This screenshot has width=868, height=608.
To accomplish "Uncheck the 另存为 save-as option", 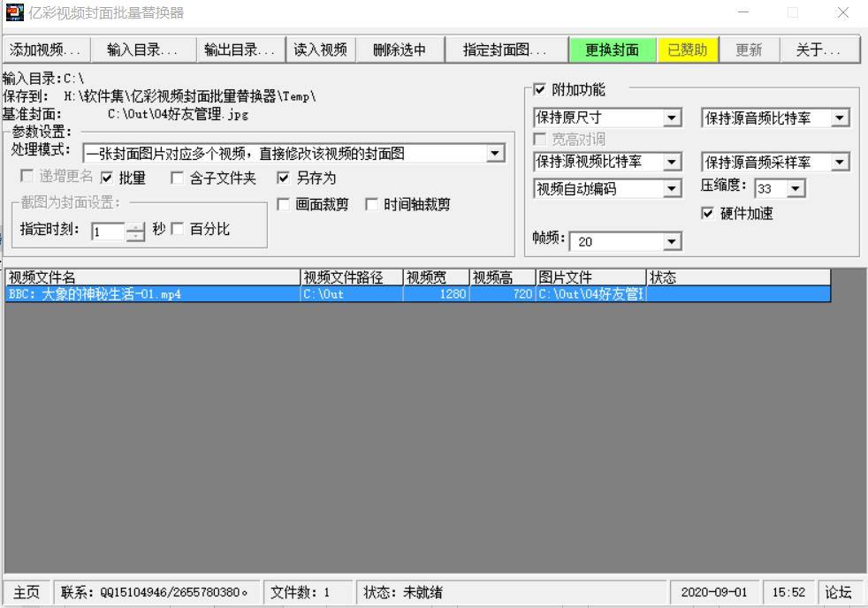I will [283, 175].
